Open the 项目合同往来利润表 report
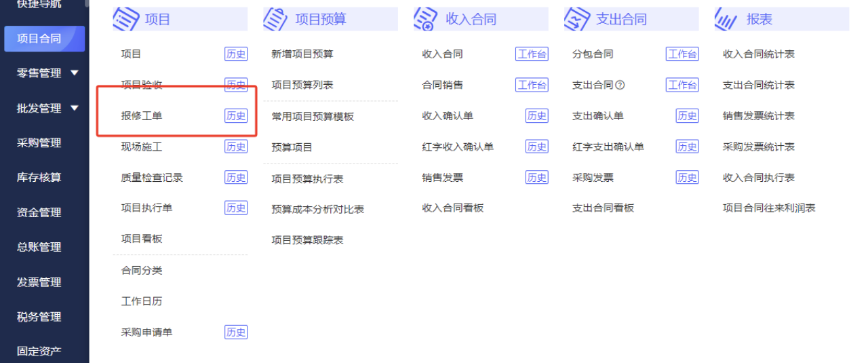Viewport: 868px width, 363px height. (x=769, y=208)
